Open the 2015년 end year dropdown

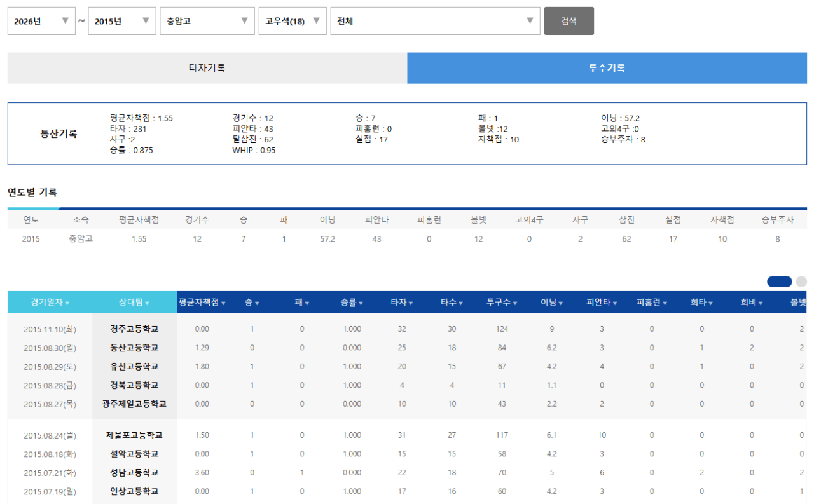coord(122,21)
